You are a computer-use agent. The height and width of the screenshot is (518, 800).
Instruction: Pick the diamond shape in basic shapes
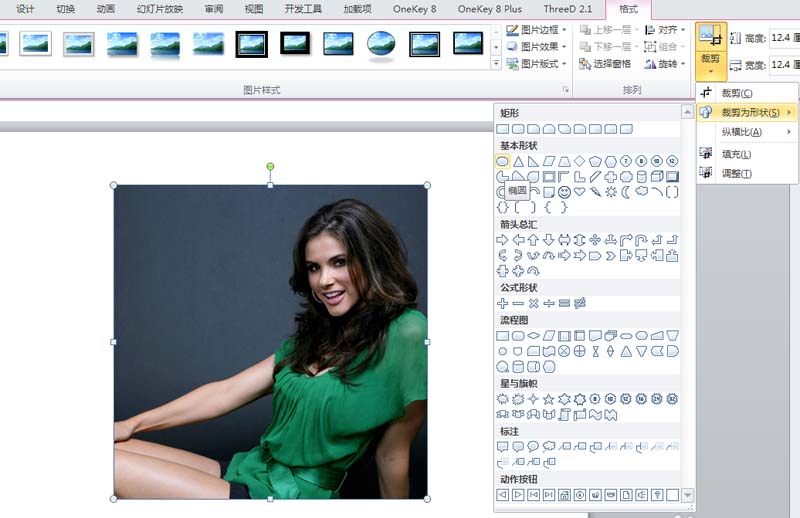(x=579, y=161)
